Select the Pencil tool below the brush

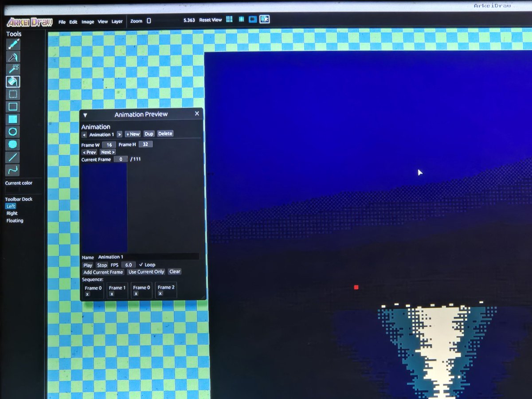(x=13, y=57)
